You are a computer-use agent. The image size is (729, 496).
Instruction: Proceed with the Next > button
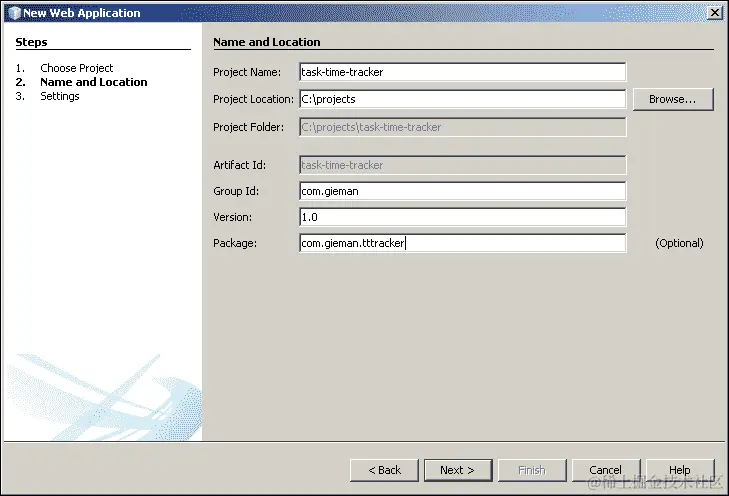457,470
